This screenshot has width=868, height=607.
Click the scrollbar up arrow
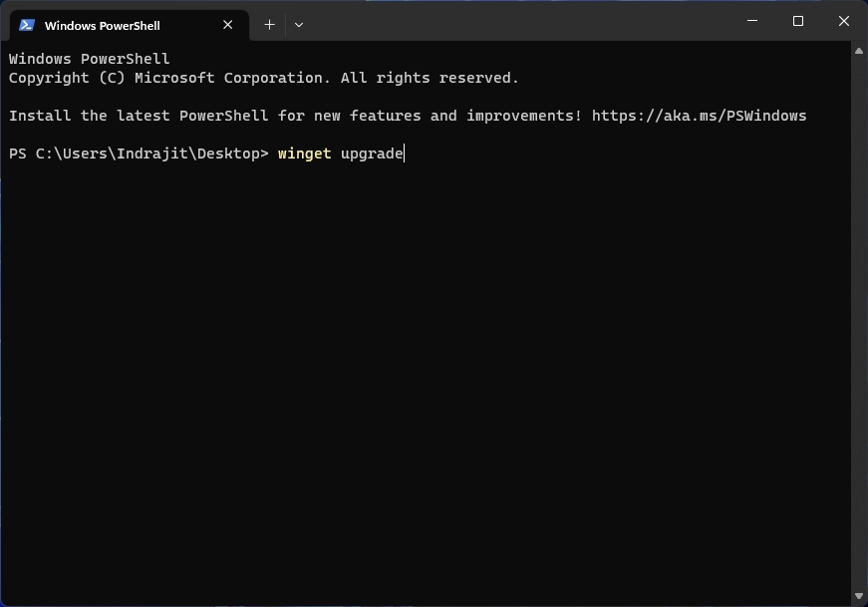coord(860,51)
